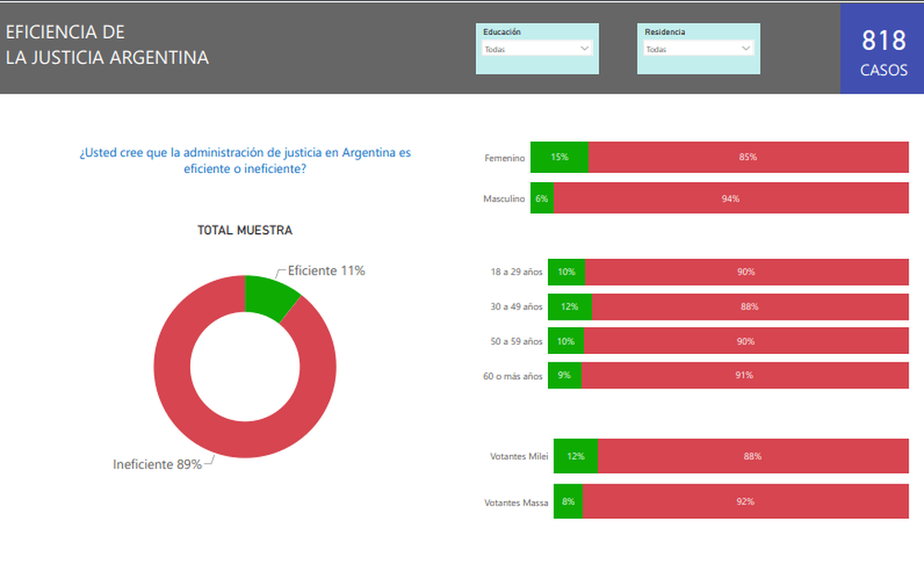
Task: Select the Votantes Milei 12% green bar
Action: [x=576, y=456]
